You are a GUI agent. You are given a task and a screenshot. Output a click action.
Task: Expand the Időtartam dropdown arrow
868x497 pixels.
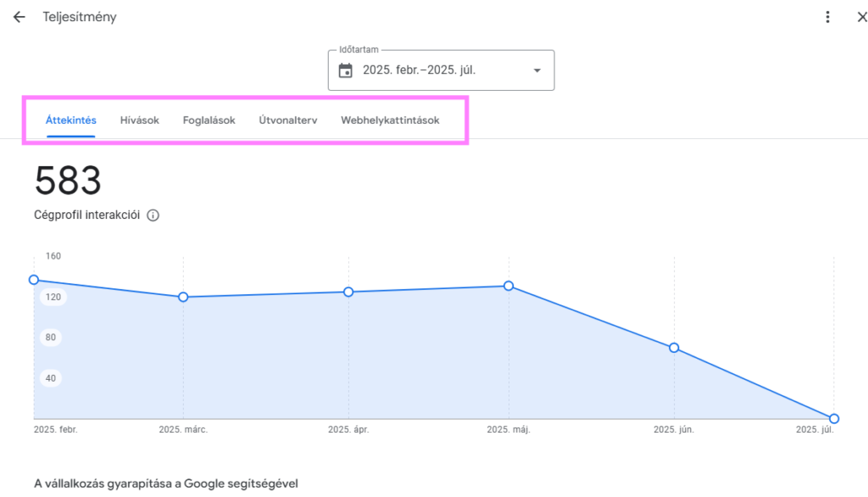[x=537, y=70]
